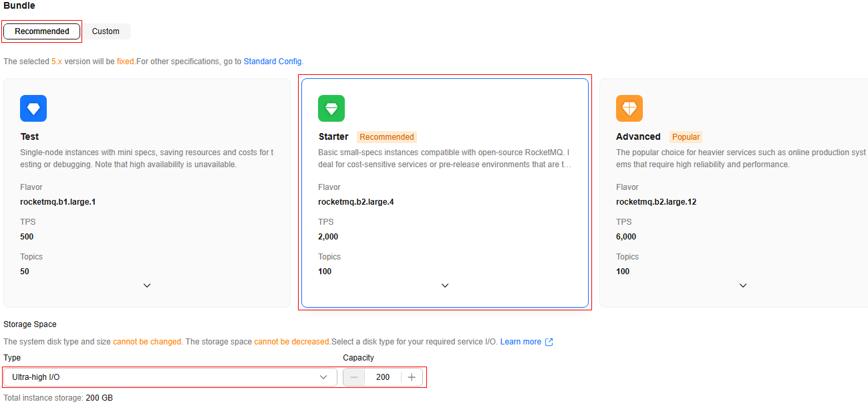
Task: Select the Advanced bundle card title
Action: [x=638, y=136]
